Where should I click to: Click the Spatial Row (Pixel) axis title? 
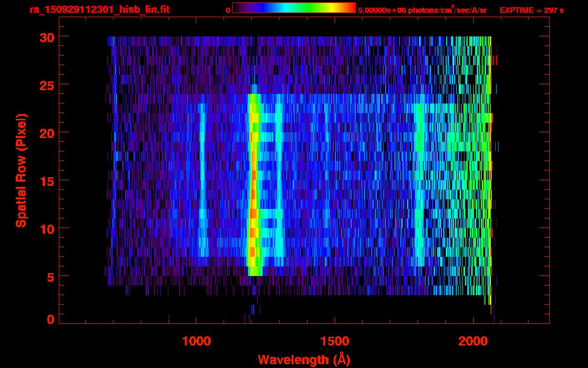click(x=22, y=171)
